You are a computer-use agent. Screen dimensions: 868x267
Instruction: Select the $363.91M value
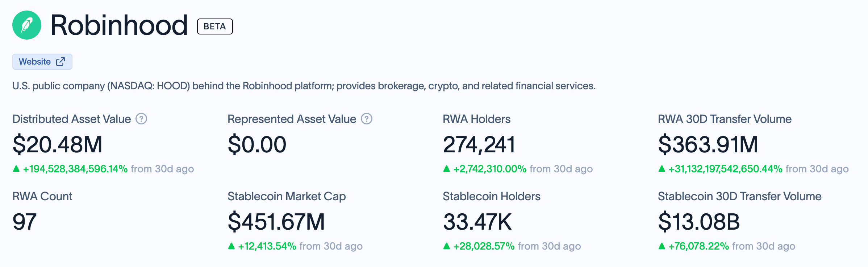point(708,144)
